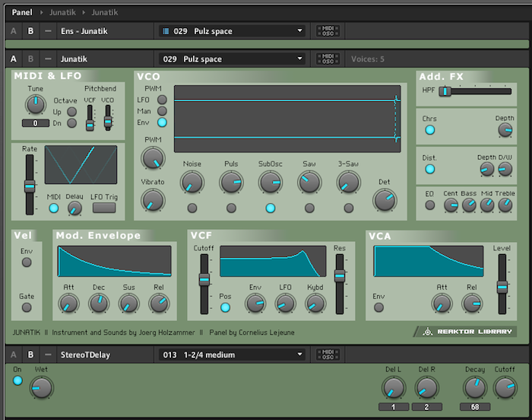Screen dimensions: 532x420
Task: Select view A in StereoTDelay header
Action: (13, 355)
